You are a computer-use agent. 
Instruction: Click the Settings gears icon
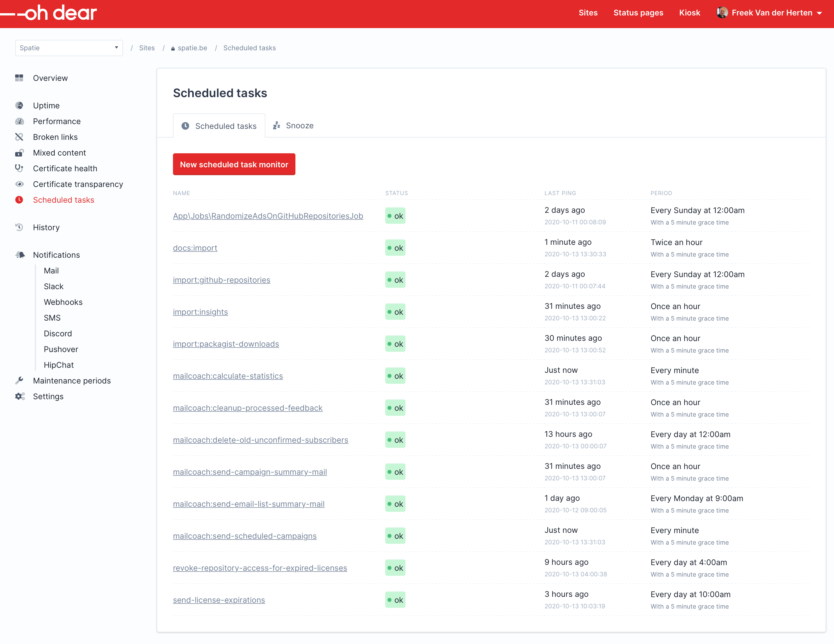[20, 396]
